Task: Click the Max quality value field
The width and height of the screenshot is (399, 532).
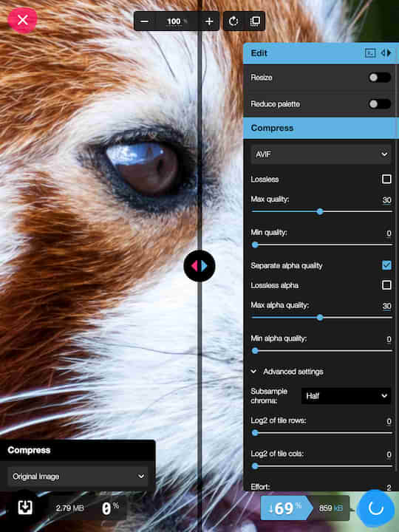Action: point(386,199)
